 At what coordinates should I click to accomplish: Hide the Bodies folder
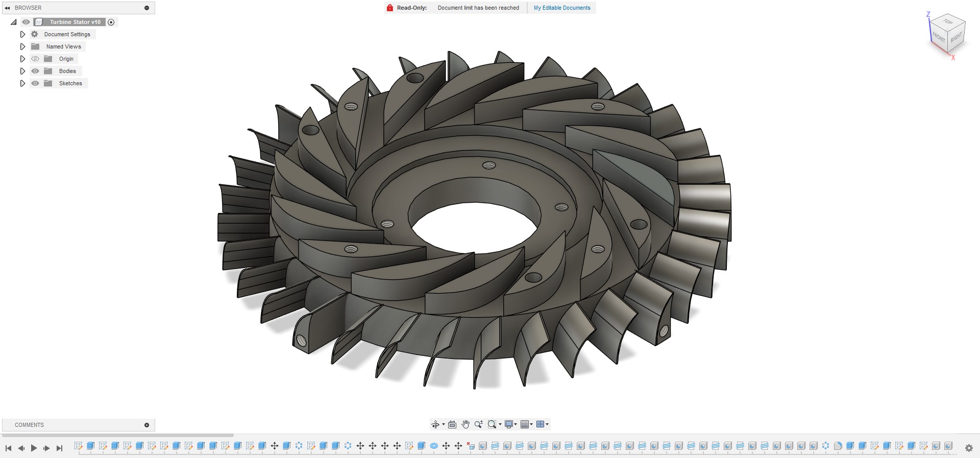[x=35, y=71]
